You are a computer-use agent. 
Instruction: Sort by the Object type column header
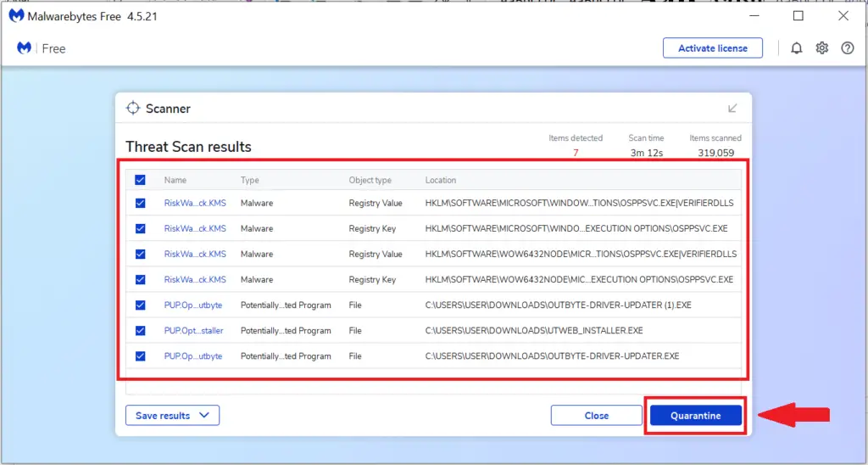click(x=370, y=180)
